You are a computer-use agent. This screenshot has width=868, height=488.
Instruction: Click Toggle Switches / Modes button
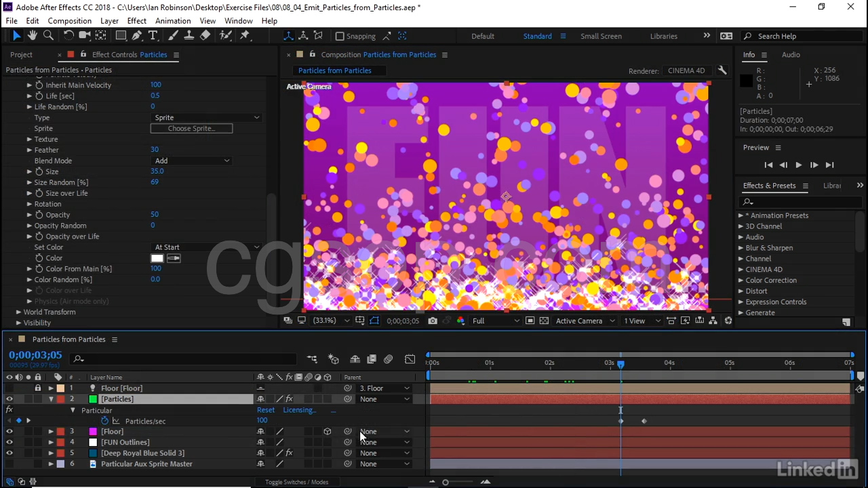(x=296, y=482)
